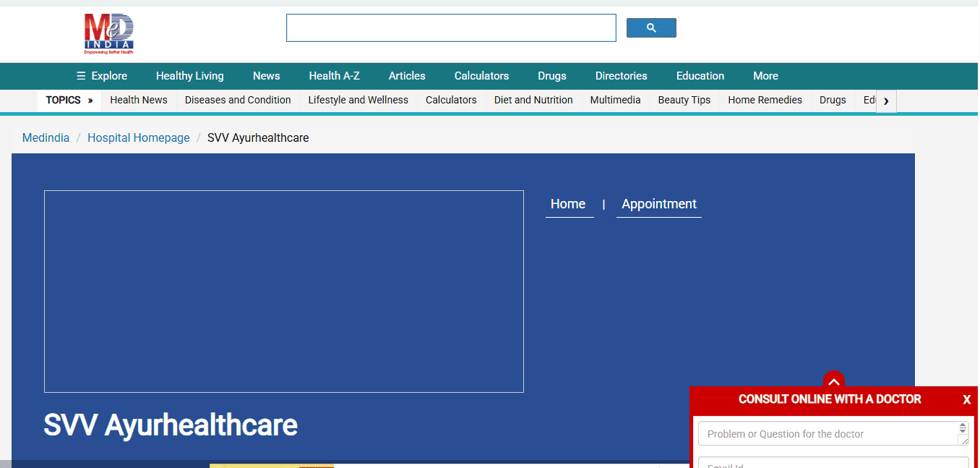Open the Drugs main menu item
The width and height of the screenshot is (980, 468).
(552, 76)
